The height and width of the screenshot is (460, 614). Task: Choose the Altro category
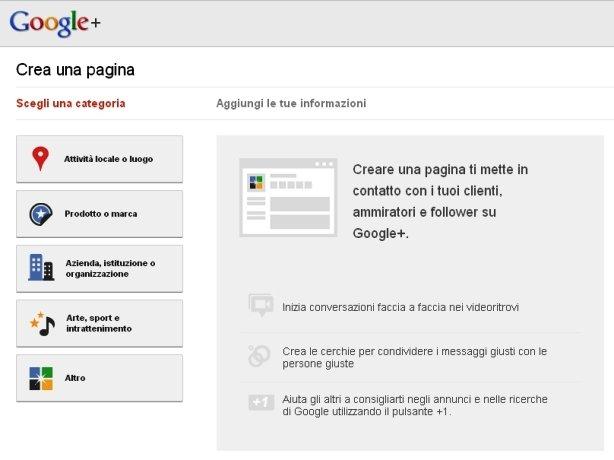click(99, 378)
